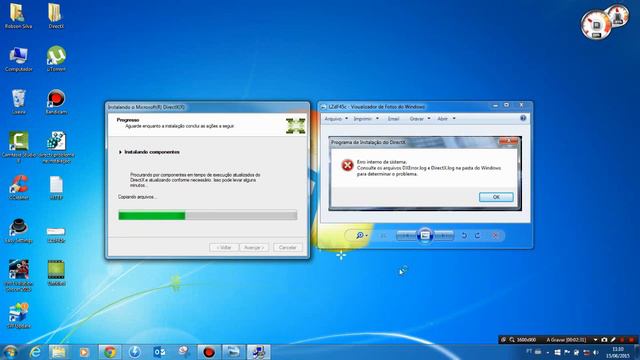Launch Windows Media Player from taskbar
640x360 pixels.
coord(84,352)
